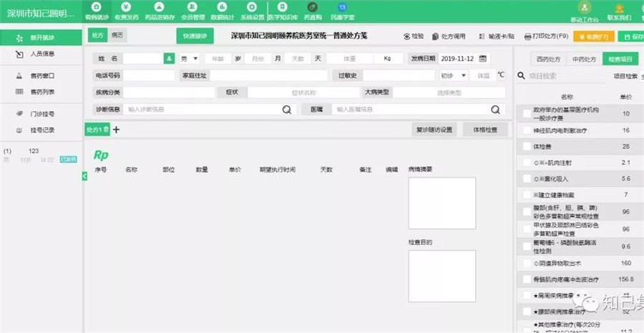Image resolution: width=644 pixels, height=333 pixels.
Task: Delete 处方1 with the trash icon
Action: pos(106,129)
